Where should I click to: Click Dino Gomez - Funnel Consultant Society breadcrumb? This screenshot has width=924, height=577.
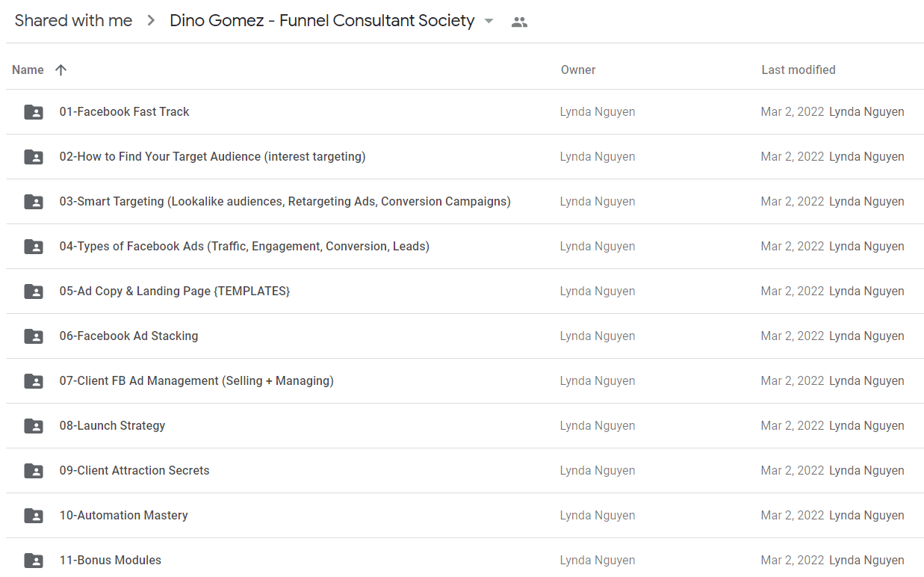point(322,21)
